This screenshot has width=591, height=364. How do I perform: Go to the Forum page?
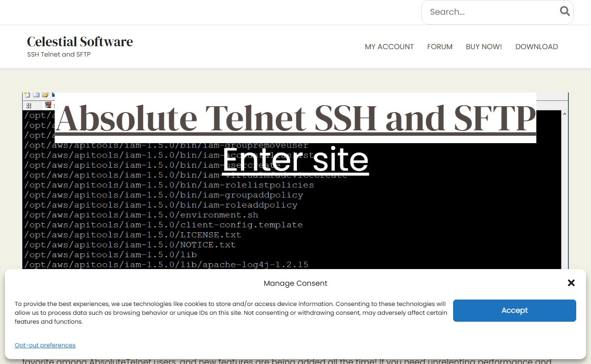click(440, 47)
